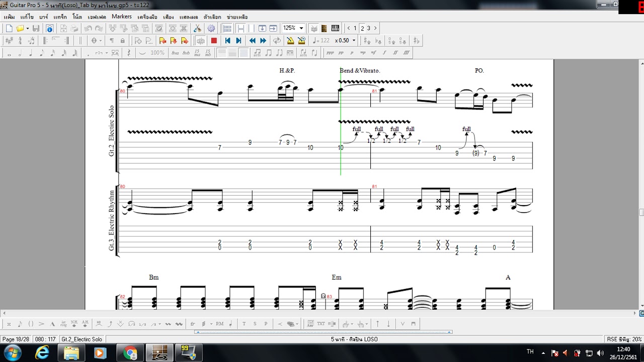Set dynamic to ppp
The image size is (644, 362).
tap(330, 53)
